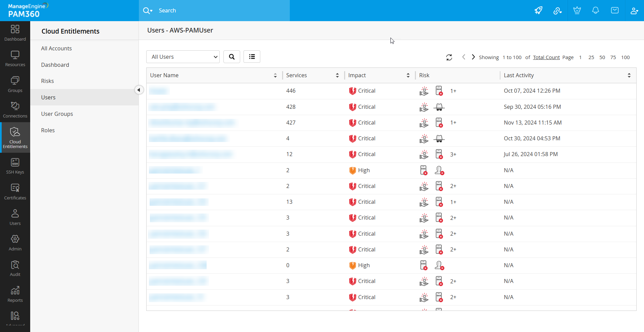Click the user risk icon in row with 0 services
644x332 pixels.
pos(439,266)
